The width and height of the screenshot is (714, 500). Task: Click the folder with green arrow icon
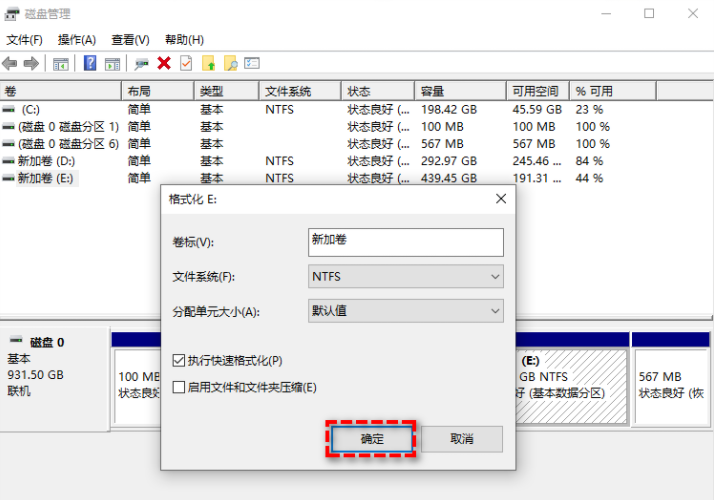click(209, 64)
